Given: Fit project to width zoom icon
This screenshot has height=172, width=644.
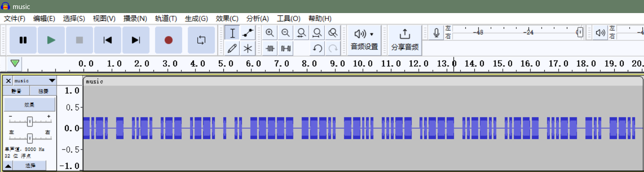Looking at the screenshot, I should click(x=317, y=33).
